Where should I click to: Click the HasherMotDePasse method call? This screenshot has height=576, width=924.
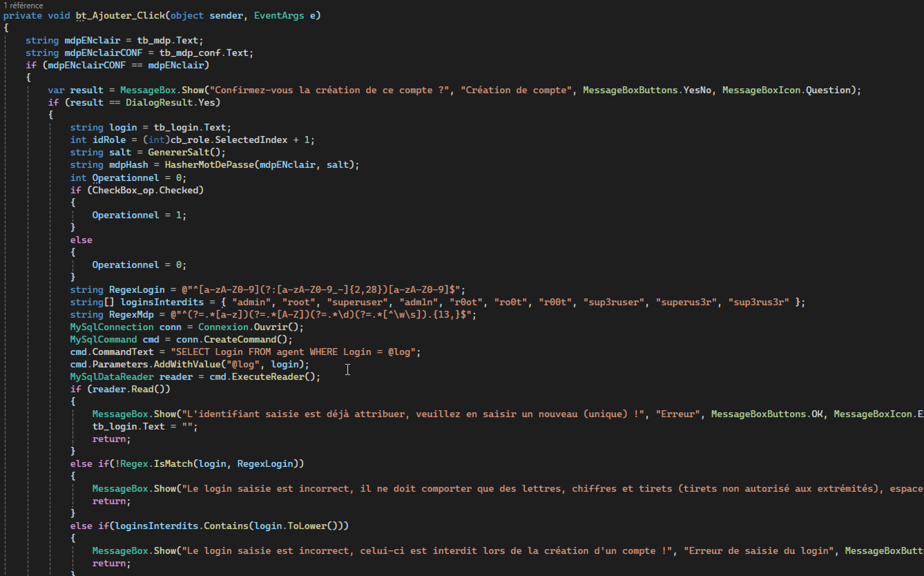point(209,165)
